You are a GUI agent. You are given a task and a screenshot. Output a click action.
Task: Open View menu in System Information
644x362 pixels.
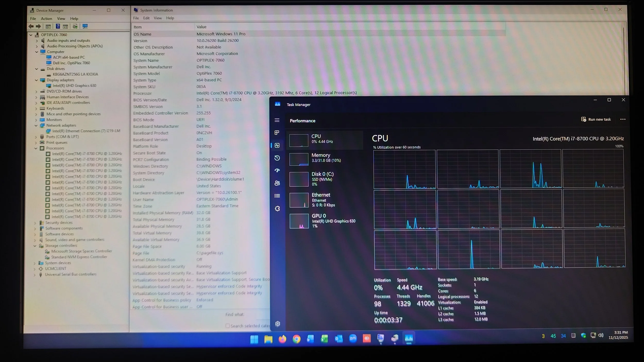tap(158, 18)
